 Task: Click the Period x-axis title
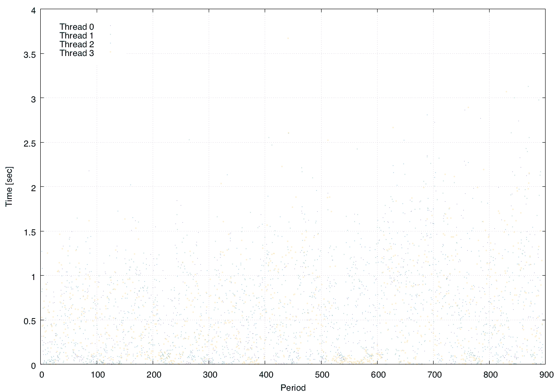293,387
